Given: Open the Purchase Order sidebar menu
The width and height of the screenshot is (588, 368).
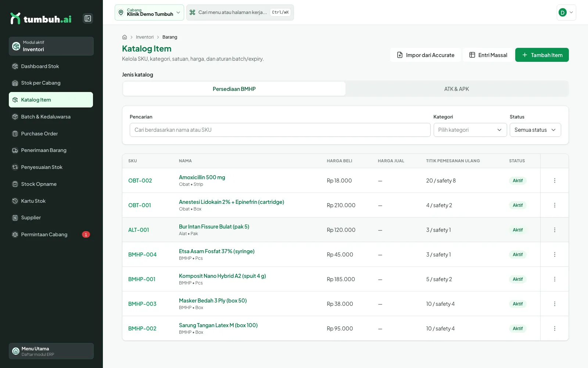Looking at the screenshot, I should point(51,134).
